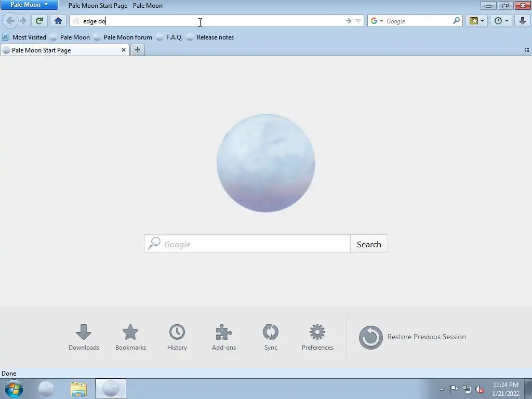Viewport: 532px width, 399px height.
Task: Go back with the back arrow button
Action: [x=10, y=21]
